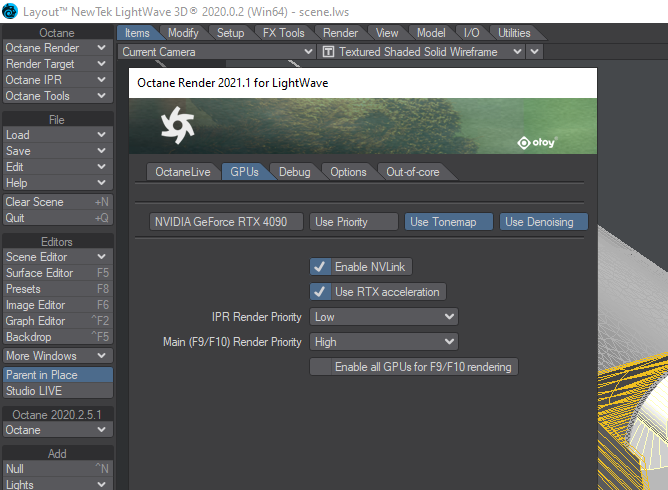Click the LightWave app icon in title bar
Screen dimensions: 668x490
[x=10, y=11]
